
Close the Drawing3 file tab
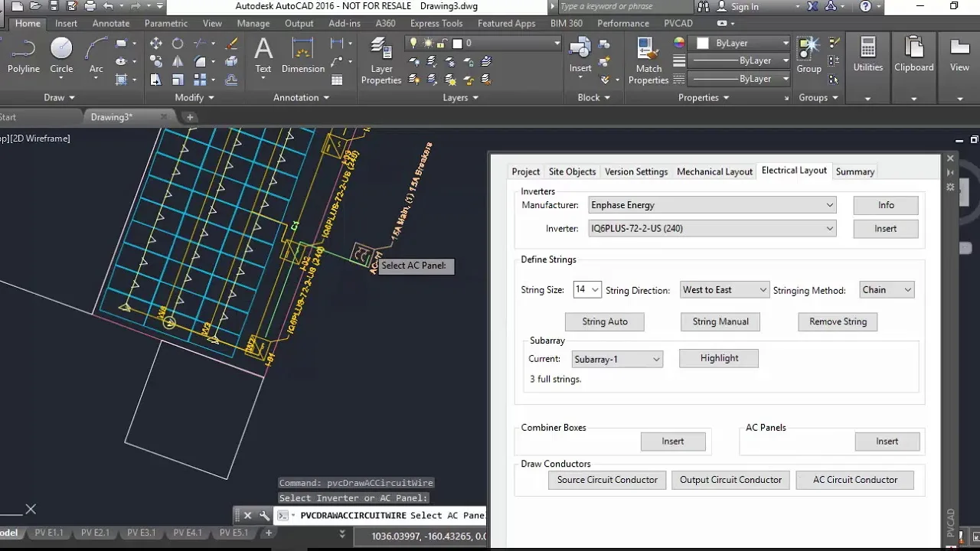click(164, 117)
